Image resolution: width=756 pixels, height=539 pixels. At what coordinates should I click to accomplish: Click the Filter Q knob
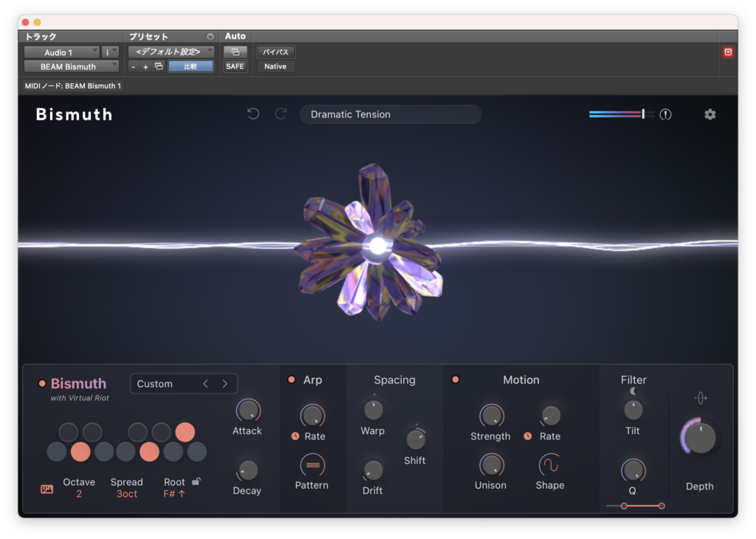tap(633, 470)
